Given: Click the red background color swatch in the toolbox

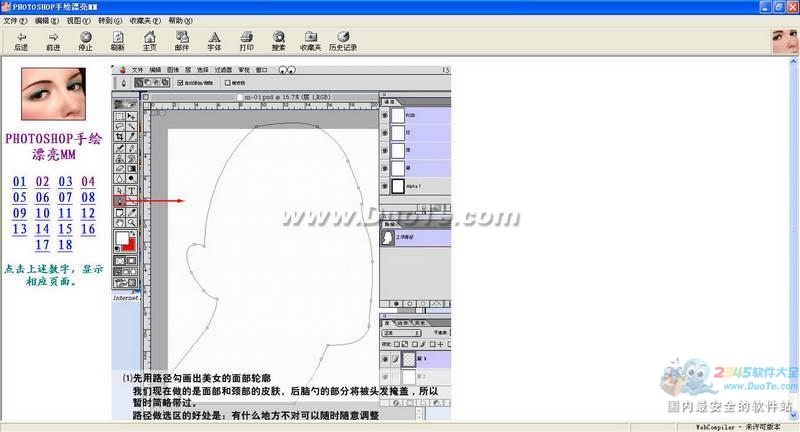Looking at the screenshot, I should pyautogui.click(x=131, y=246).
